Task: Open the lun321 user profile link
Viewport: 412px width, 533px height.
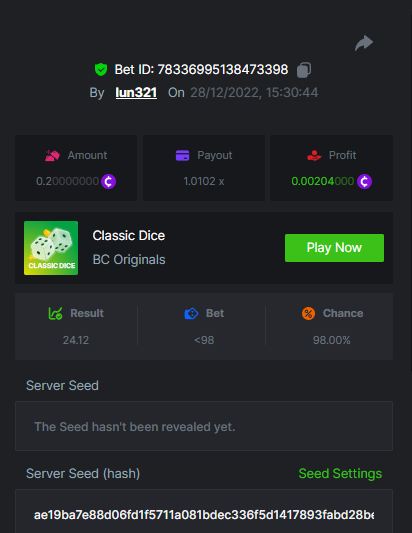Action: click(x=136, y=92)
